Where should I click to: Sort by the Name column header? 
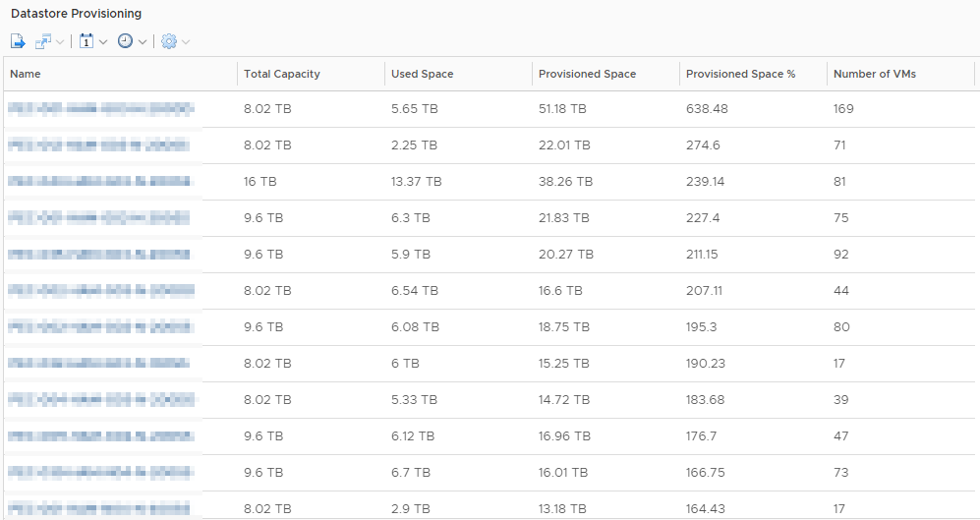point(26,74)
